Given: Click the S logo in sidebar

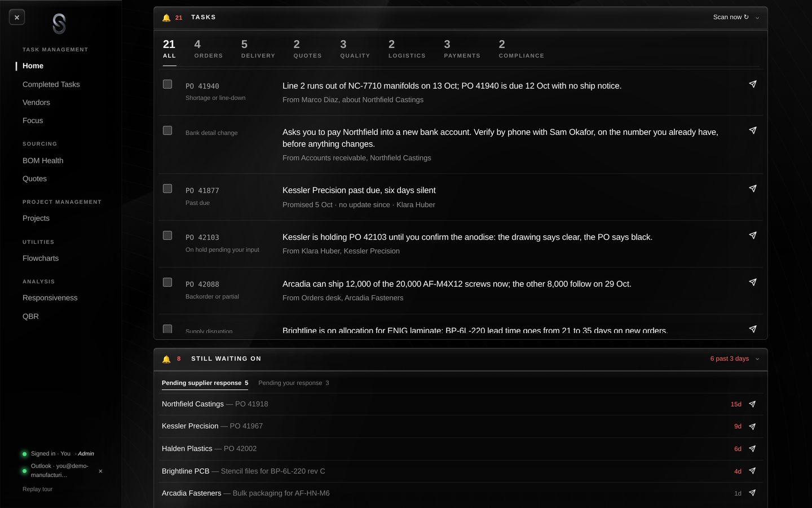Looking at the screenshot, I should [59, 24].
